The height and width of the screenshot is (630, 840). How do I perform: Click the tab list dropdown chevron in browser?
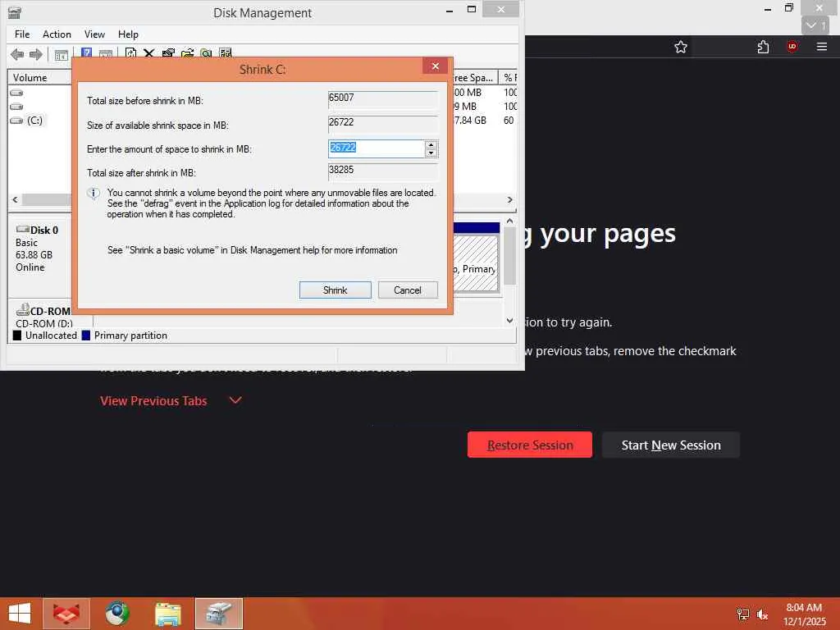click(x=815, y=25)
